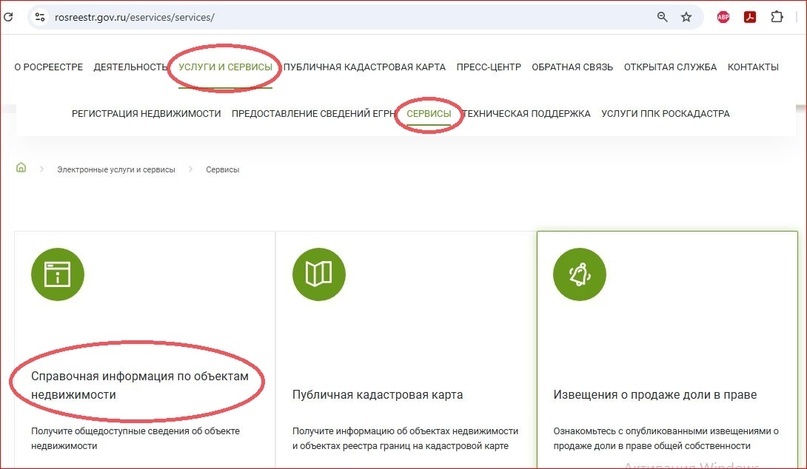
Task: Open Извещения о продаже доли в праве
Action: [x=655, y=394]
